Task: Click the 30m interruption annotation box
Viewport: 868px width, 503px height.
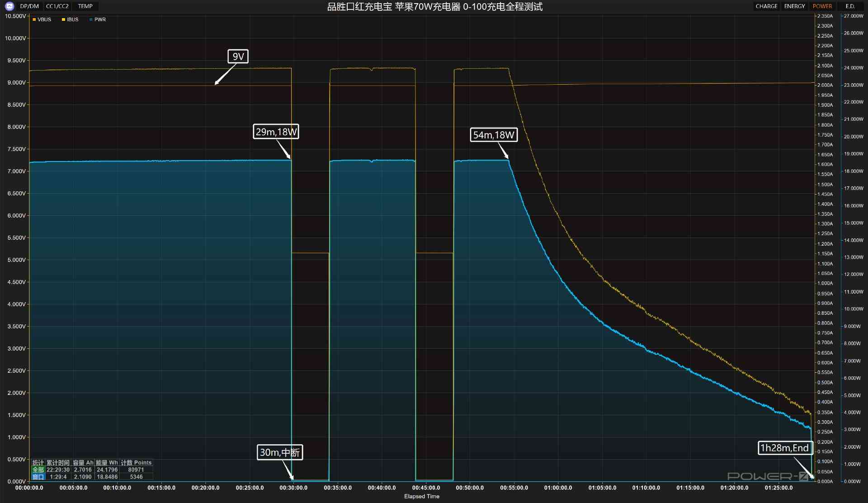Action: click(x=279, y=452)
